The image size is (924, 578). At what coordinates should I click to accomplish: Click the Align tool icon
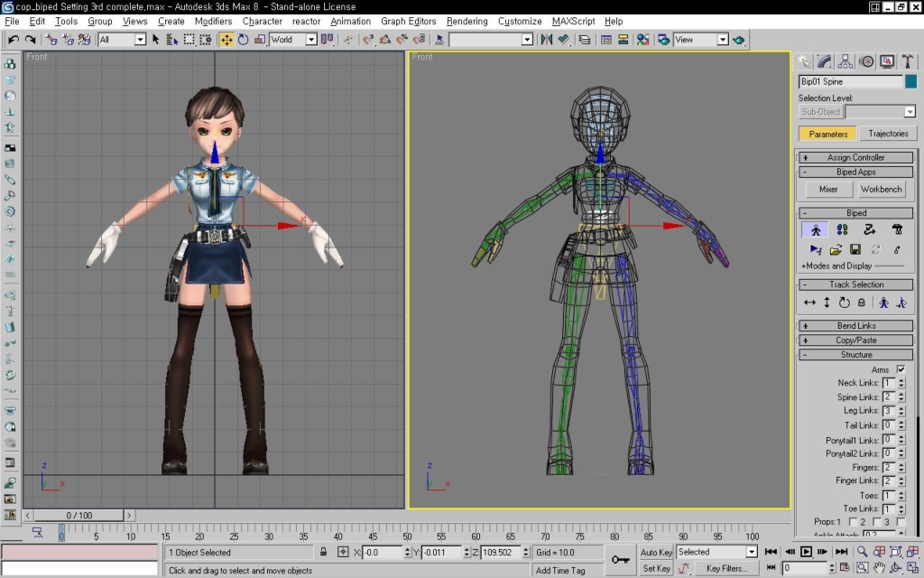click(563, 40)
